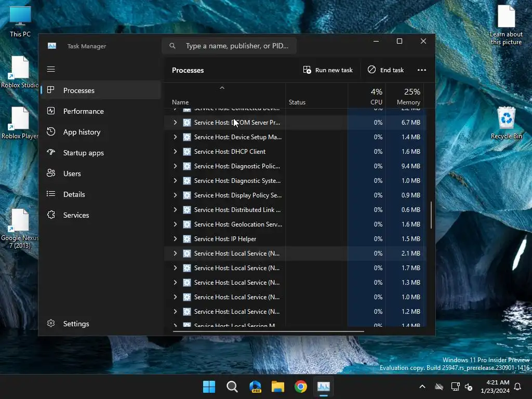Expand Service Host: Geolocation Service row
Viewport: 532px width, 399px height.
[175, 224]
